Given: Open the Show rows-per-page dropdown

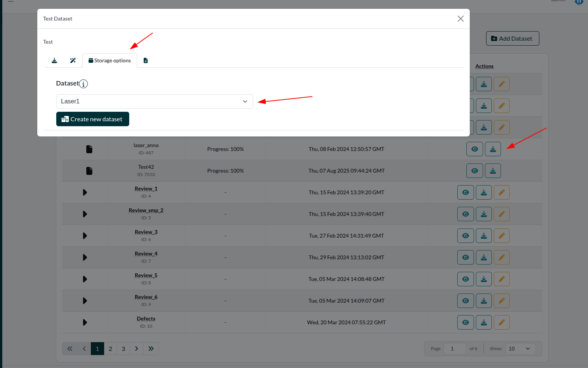Looking at the screenshot, I should click(x=520, y=349).
